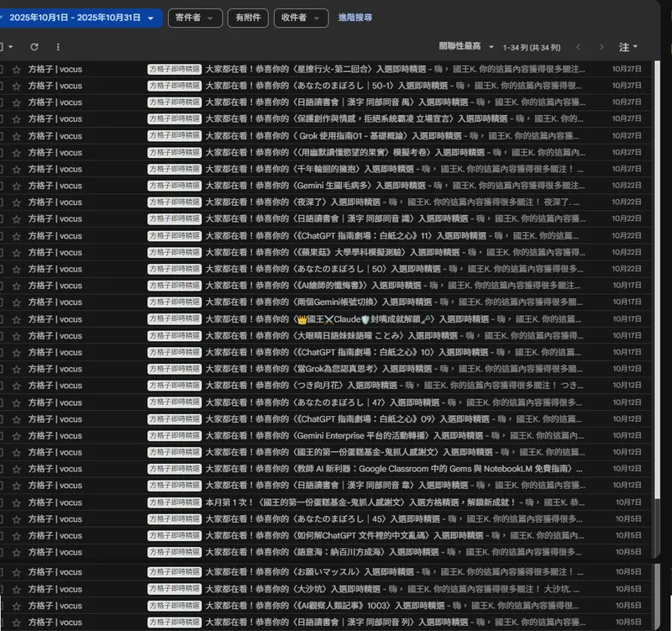Click 方格子即時精選 label on 語意海：納百川方成海 row
672x631 pixels.
click(x=175, y=552)
